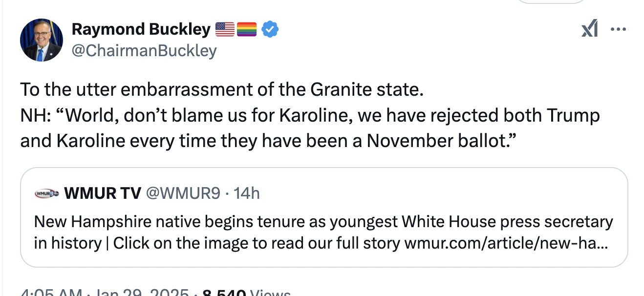Viewport: 644px width, 296px height.
Task: Click the Grok explain-post icon
Action: coord(589,30)
